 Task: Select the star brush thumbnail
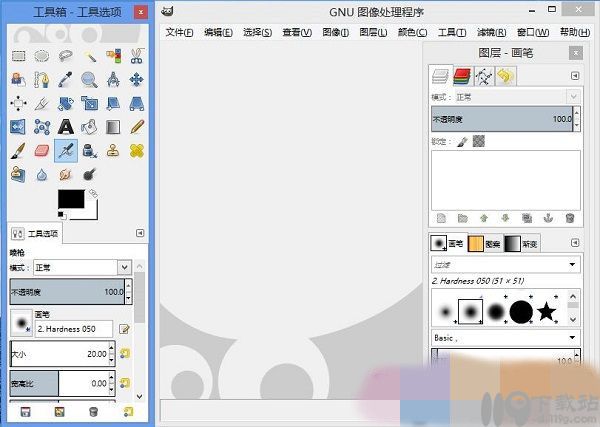point(546,311)
